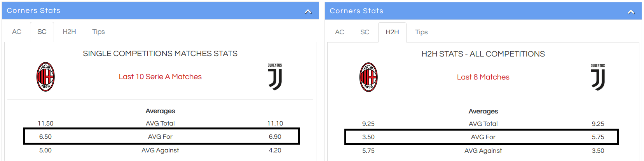Select the SC tab in right panel
Viewport: 644px width, 161px height.
click(x=365, y=32)
